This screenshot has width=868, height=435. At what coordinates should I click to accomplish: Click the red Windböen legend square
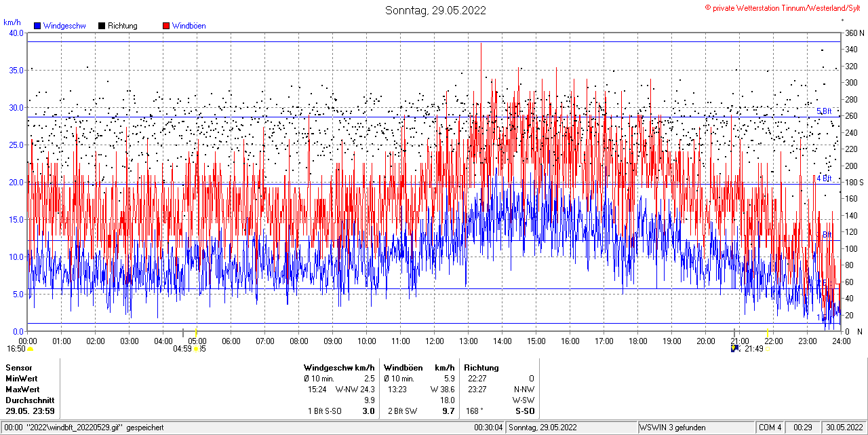166,26
